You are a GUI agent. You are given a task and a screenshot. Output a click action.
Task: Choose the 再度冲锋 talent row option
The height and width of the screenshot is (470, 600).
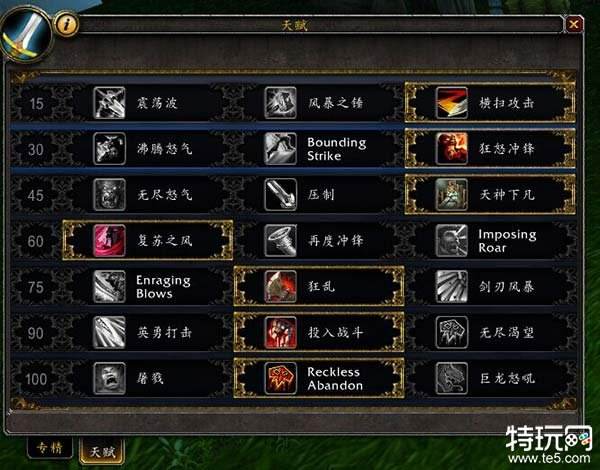[319, 240]
